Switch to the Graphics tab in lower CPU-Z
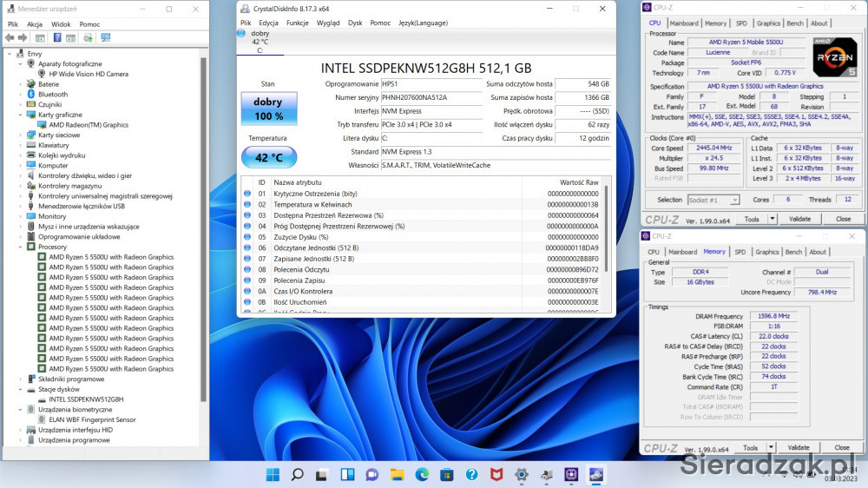The image size is (868, 488). (766, 252)
